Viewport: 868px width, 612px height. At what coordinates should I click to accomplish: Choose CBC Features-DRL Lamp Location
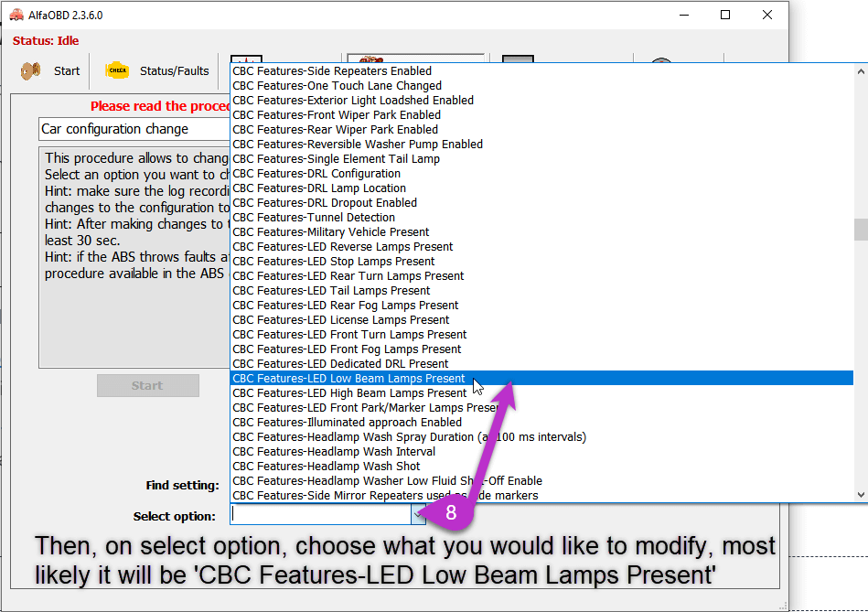pos(541,188)
